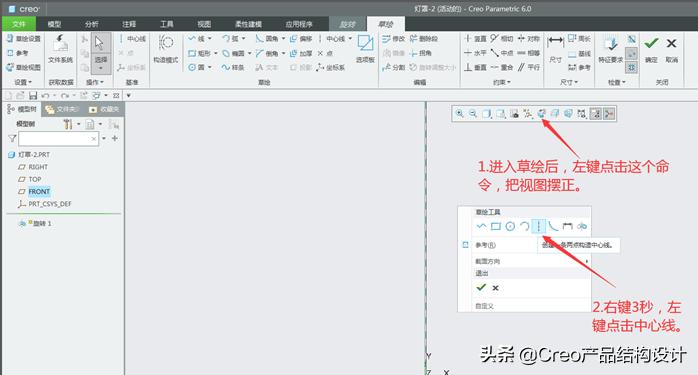Click the save icon in quick access bar
This screenshot has width=698, height=375.
tap(33, 95)
